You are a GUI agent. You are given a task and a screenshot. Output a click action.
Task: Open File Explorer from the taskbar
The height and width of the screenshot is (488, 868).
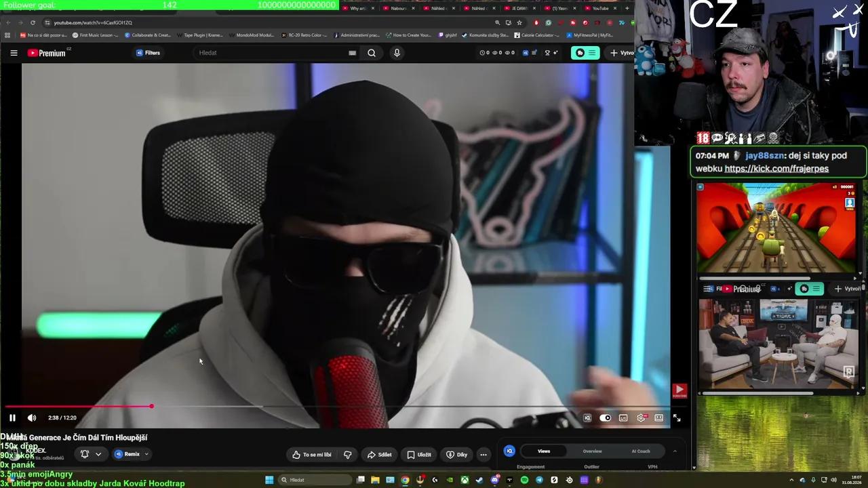click(x=375, y=480)
